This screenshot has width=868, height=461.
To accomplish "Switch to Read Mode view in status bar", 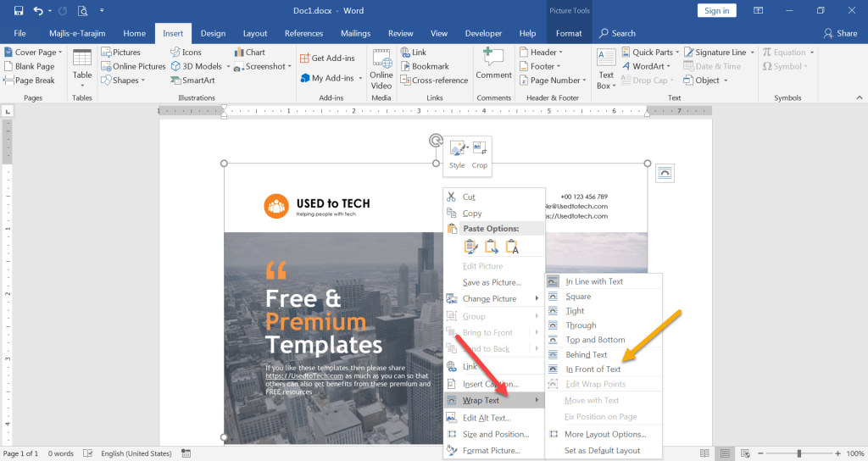I will [704, 453].
